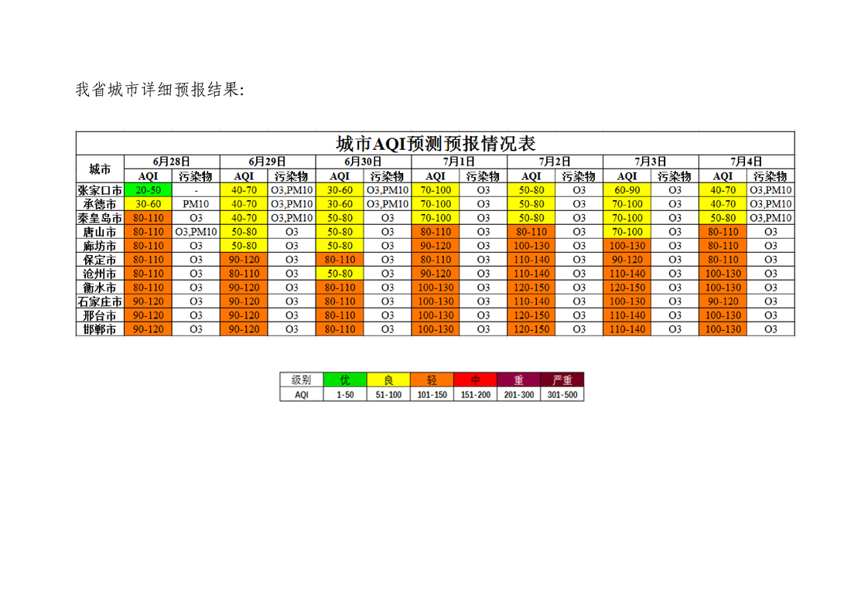
Task: Select the 301-500 range cell in legend
Action: click(562, 394)
